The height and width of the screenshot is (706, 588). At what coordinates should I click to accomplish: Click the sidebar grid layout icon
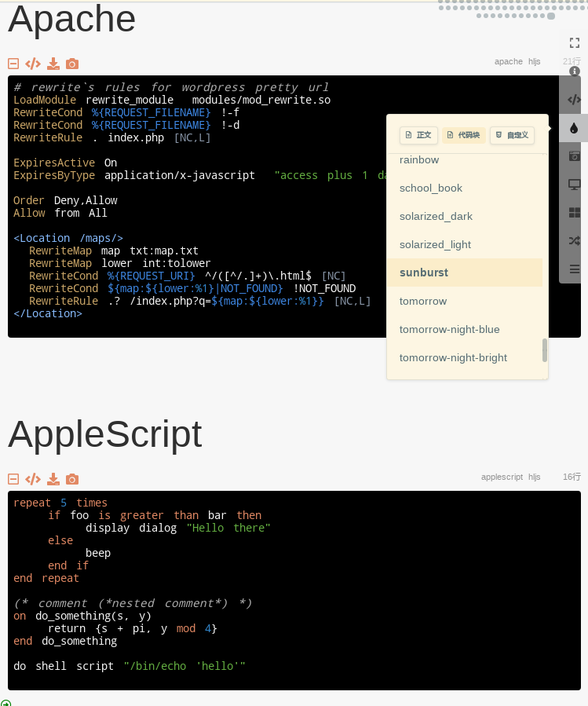[574, 213]
